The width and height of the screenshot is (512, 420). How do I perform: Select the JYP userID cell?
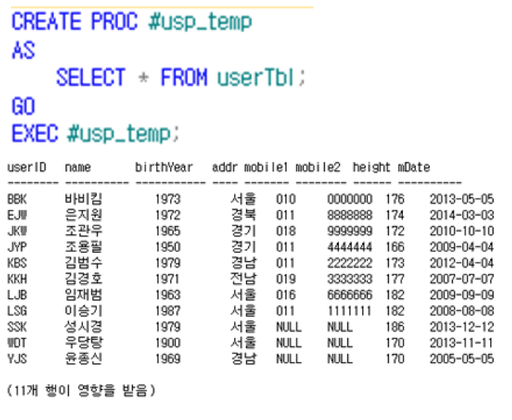click(17, 247)
